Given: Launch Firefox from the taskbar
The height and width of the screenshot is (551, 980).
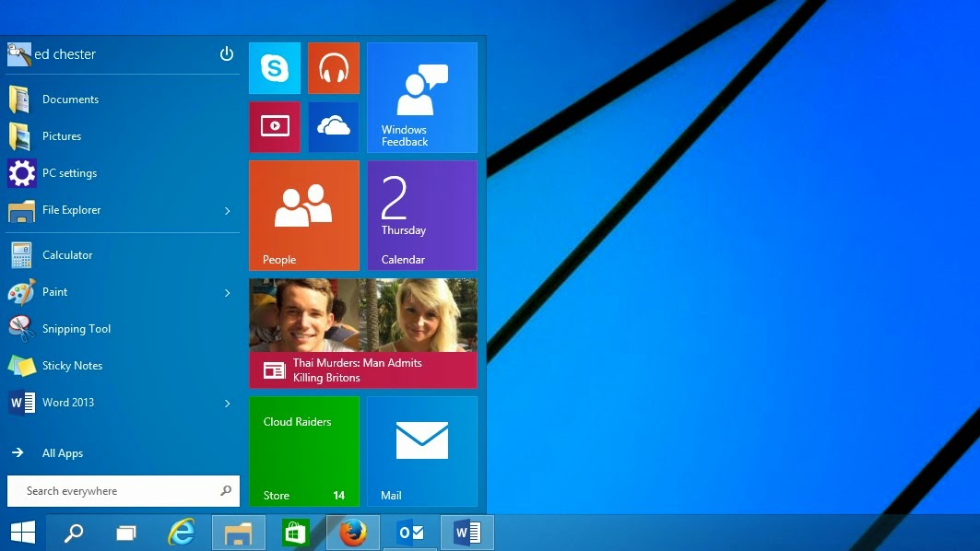Looking at the screenshot, I should click(352, 532).
